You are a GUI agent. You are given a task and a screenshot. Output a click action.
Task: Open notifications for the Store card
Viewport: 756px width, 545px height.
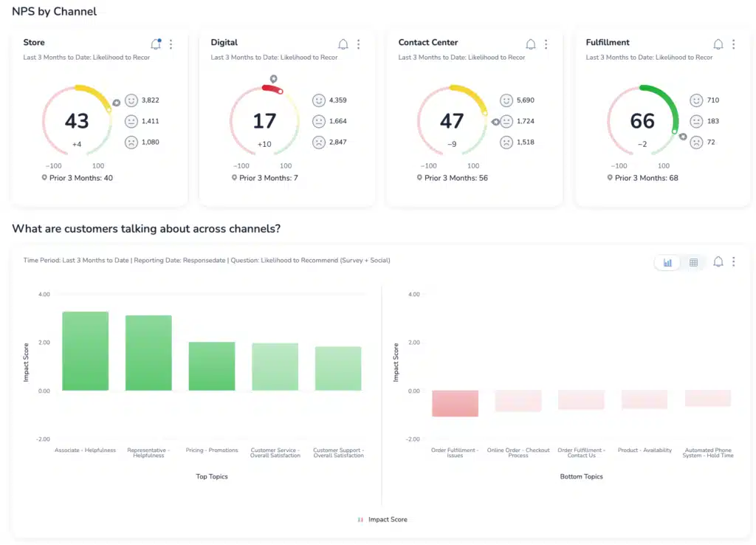click(156, 44)
